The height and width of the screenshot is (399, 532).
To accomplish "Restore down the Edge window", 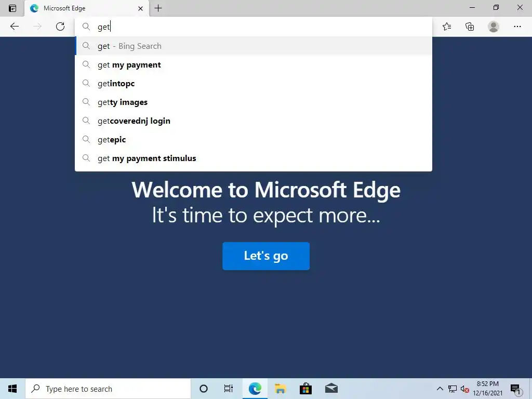I will click(x=496, y=7).
